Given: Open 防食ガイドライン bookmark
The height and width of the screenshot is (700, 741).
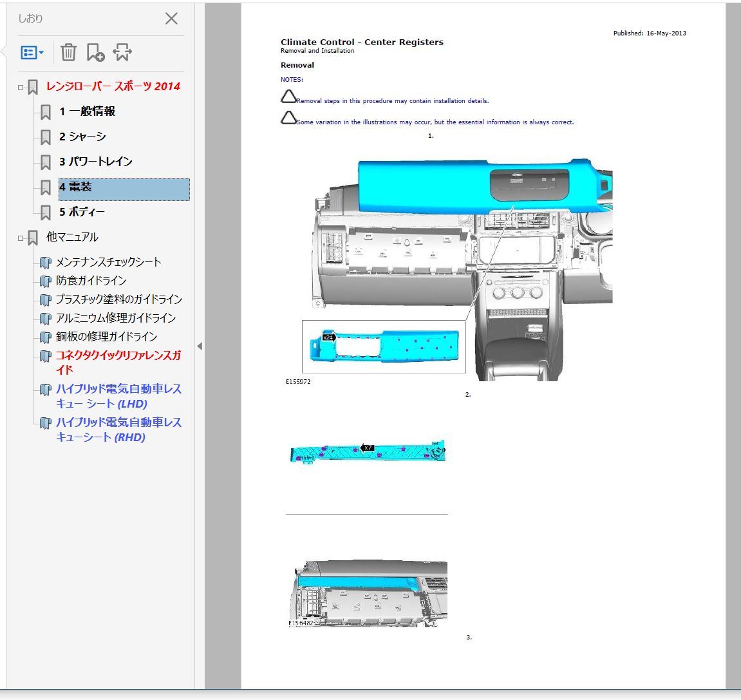Looking at the screenshot, I should pyautogui.click(x=91, y=281).
